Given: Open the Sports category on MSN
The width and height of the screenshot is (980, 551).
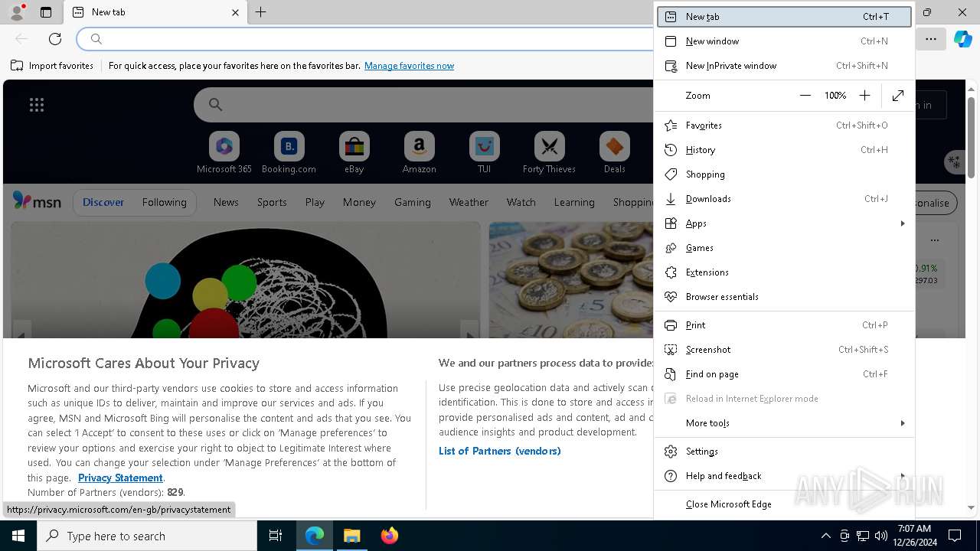Looking at the screenshot, I should point(272,202).
